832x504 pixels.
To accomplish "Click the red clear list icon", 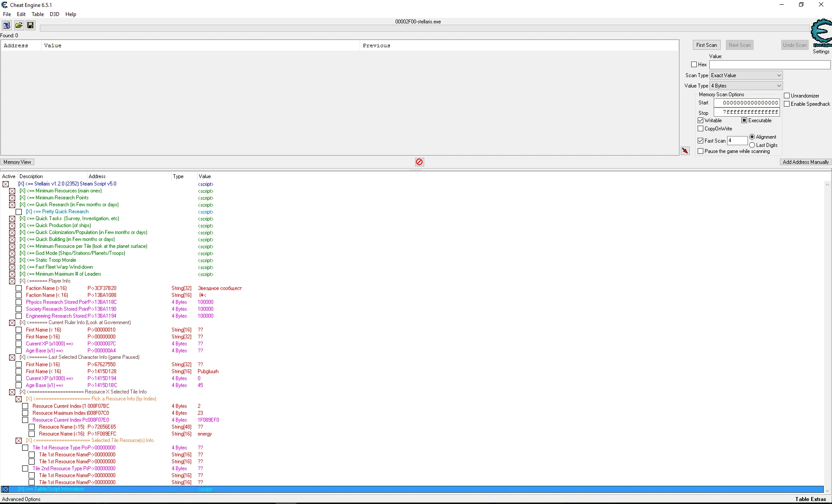I will pos(419,162).
